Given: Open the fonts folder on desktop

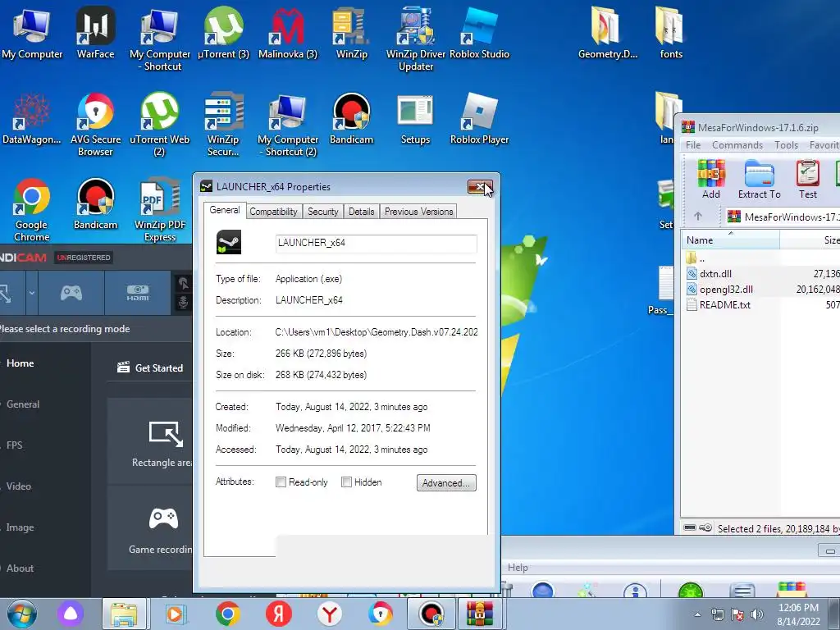Looking at the screenshot, I should coord(671,32).
